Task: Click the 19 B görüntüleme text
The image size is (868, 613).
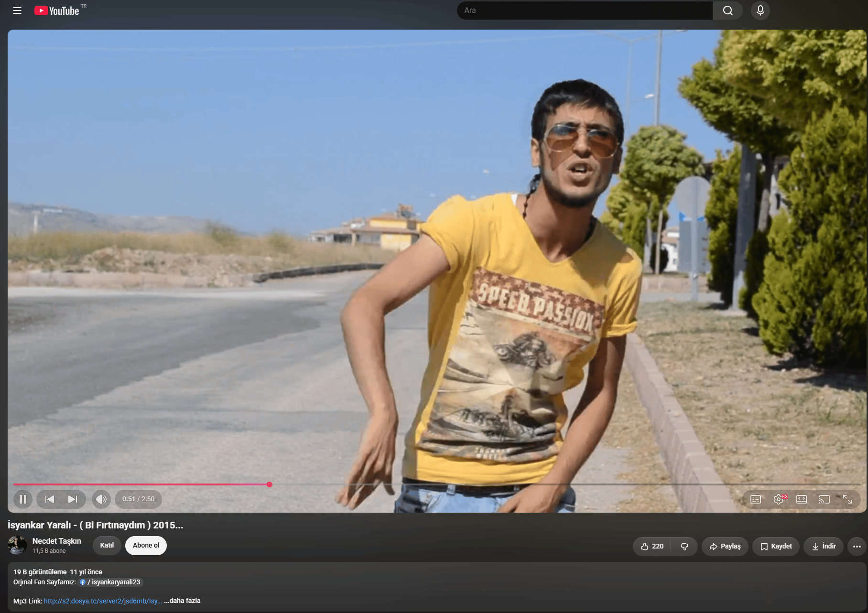Action: click(x=40, y=572)
